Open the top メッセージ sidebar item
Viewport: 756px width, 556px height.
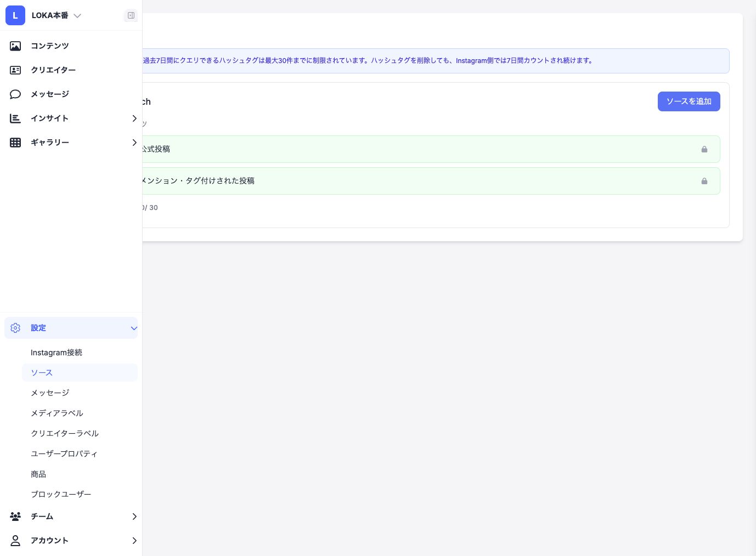point(71,94)
